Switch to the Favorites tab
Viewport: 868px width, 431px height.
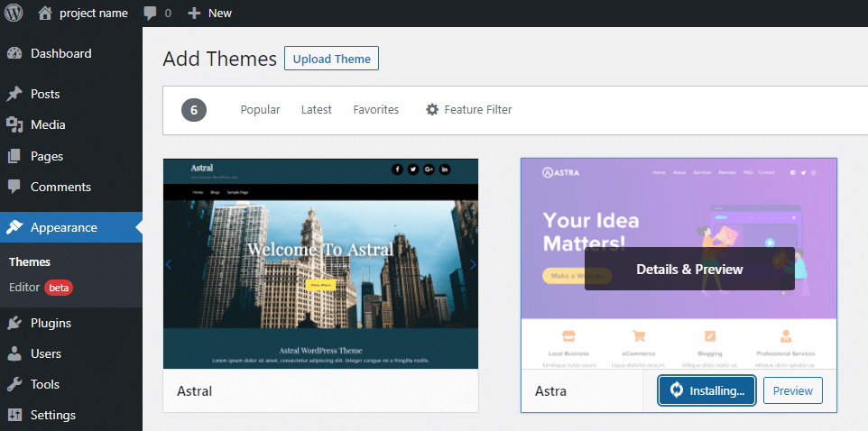pos(376,109)
